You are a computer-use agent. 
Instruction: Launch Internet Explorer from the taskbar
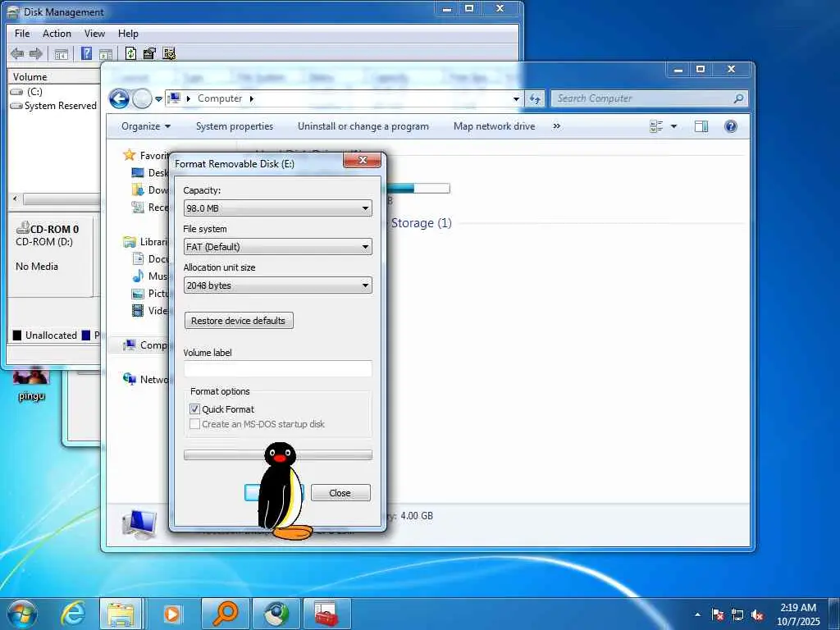(73, 614)
